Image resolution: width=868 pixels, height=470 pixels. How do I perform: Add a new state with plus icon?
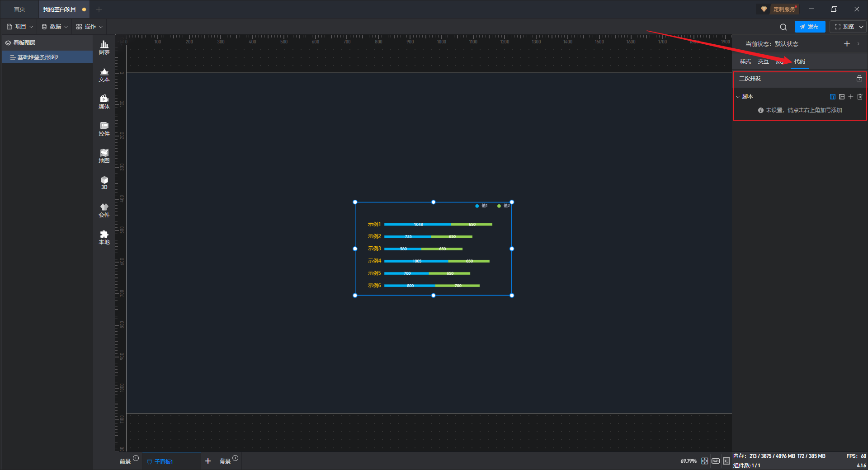pyautogui.click(x=847, y=43)
